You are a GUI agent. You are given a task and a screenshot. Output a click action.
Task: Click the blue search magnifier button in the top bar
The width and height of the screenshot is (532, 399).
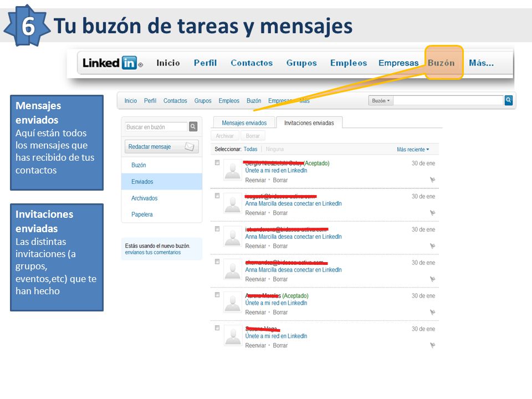pyautogui.click(x=508, y=100)
